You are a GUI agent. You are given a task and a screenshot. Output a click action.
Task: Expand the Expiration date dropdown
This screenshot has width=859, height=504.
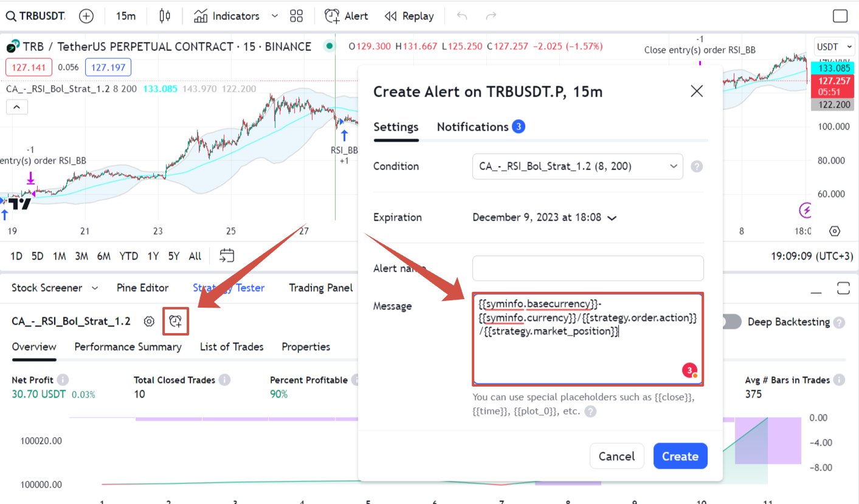612,218
